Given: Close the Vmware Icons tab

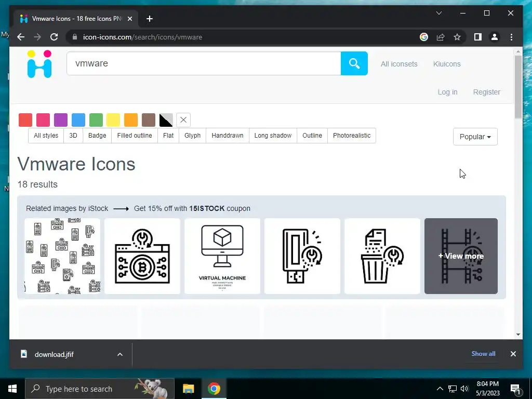Looking at the screenshot, I should click(129, 19).
